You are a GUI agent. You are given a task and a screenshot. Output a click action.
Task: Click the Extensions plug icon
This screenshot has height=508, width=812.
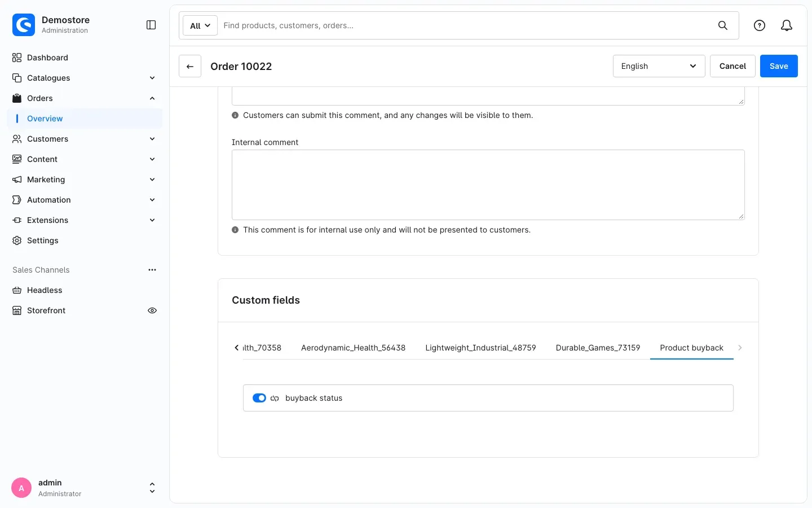tap(17, 220)
